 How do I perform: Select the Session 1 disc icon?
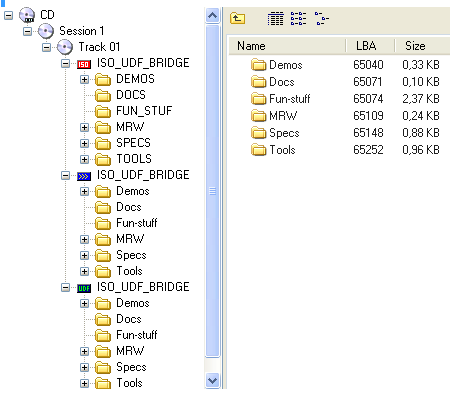coord(46,31)
